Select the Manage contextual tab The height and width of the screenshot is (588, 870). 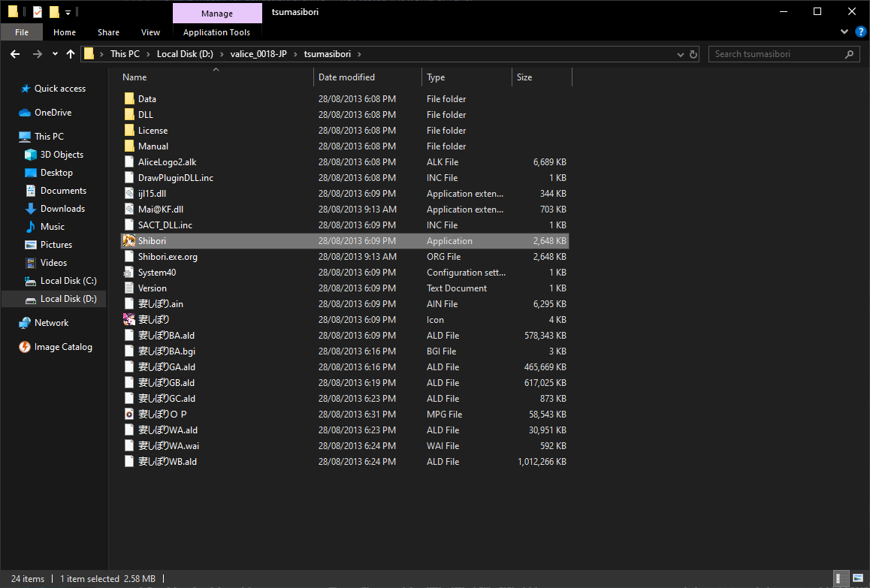217,14
